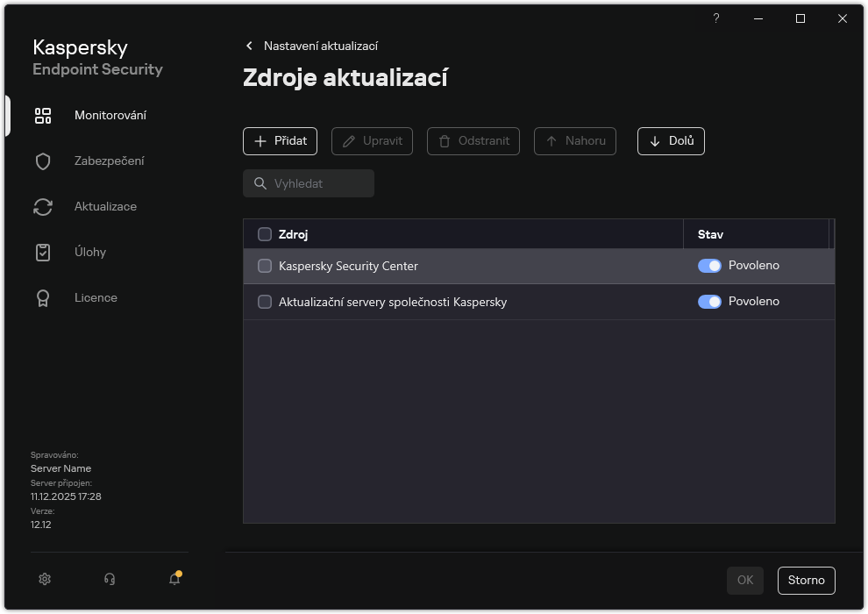The width and height of the screenshot is (868, 614).
Task: Open the Monitorování section icon
Action: point(43,115)
